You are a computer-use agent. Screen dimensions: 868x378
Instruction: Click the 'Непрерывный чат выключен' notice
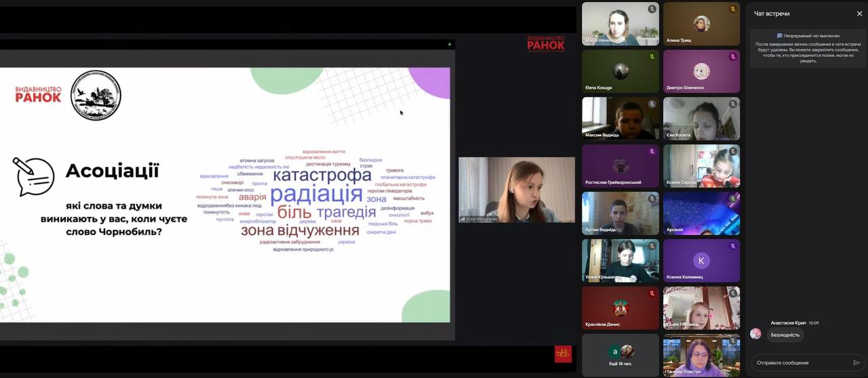tap(808, 35)
